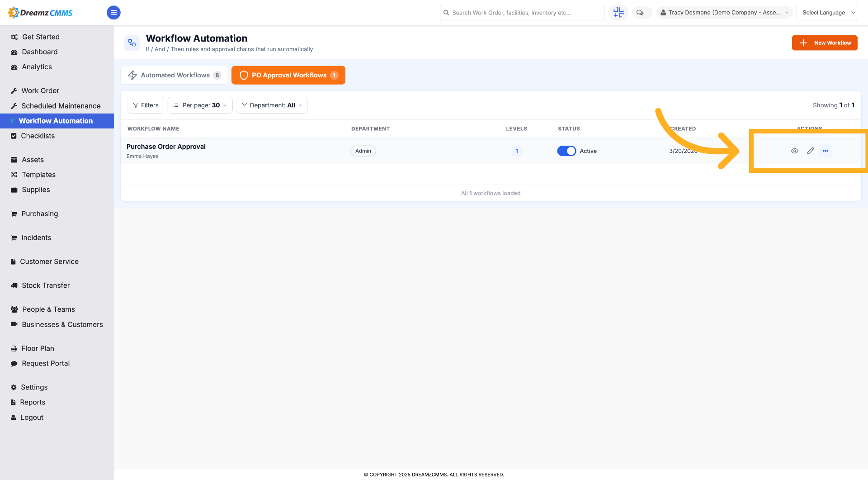The height and width of the screenshot is (480, 868).
Task: Click the DEPARTMENT column header
Action: pos(370,129)
